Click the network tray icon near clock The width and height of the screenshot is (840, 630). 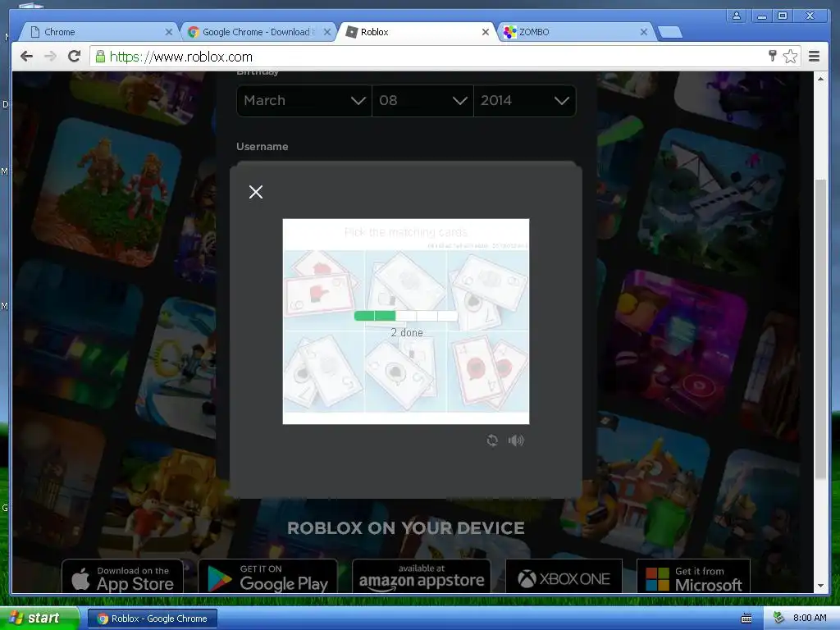778,619
